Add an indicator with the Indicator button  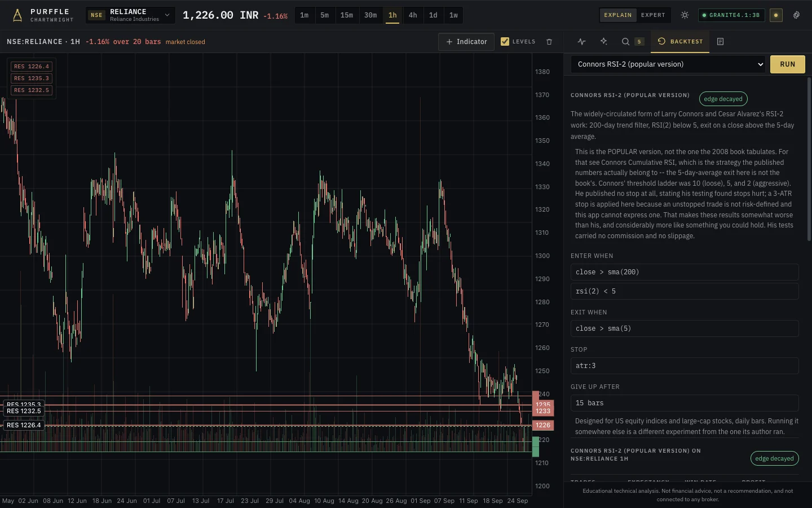coord(466,42)
